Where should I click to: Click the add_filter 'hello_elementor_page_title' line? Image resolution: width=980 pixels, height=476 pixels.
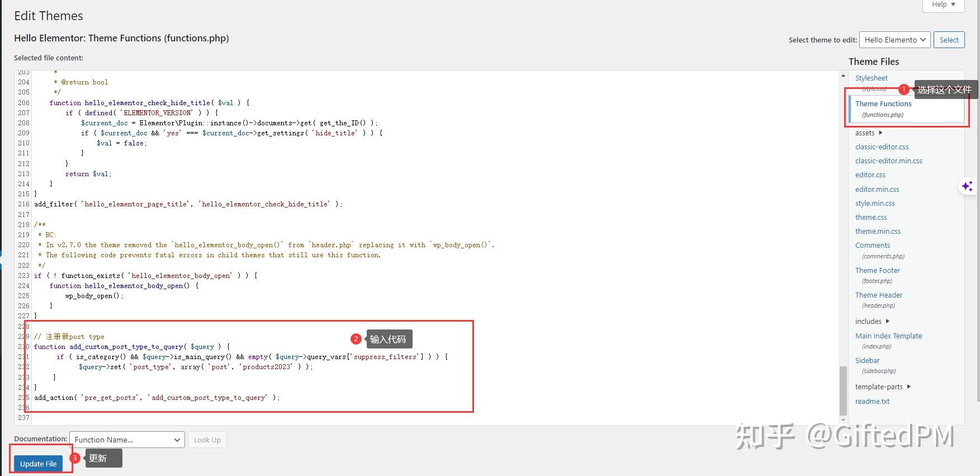click(x=188, y=204)
